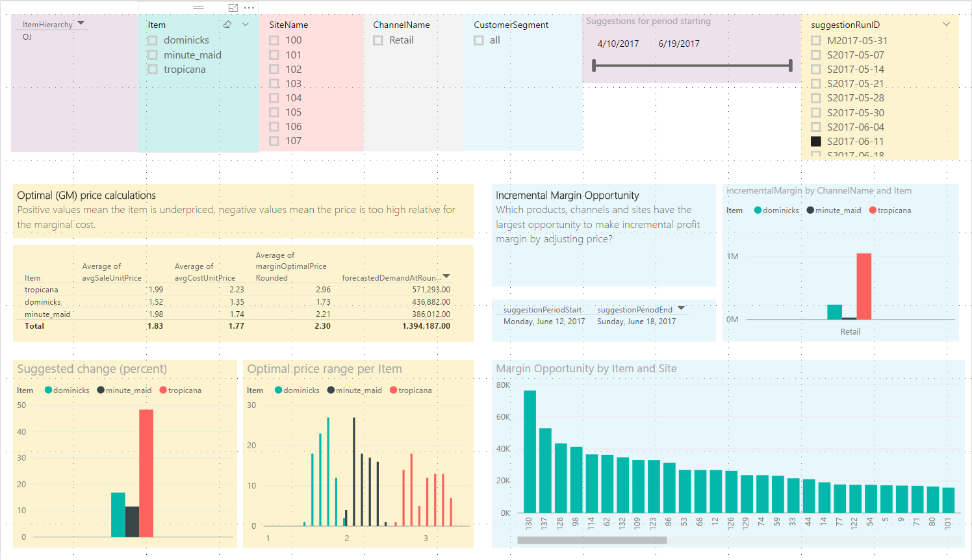Uncheck the S2017-06-11 run ID
This screenshot has height=560, width=972.
coord(816,142)
